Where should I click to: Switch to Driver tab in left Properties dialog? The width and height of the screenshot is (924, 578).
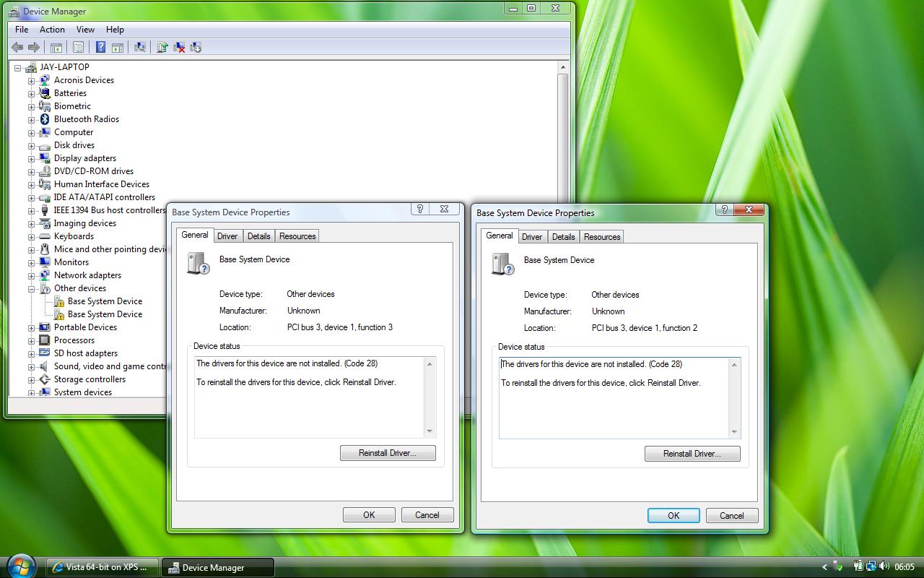tap(227, 236)
